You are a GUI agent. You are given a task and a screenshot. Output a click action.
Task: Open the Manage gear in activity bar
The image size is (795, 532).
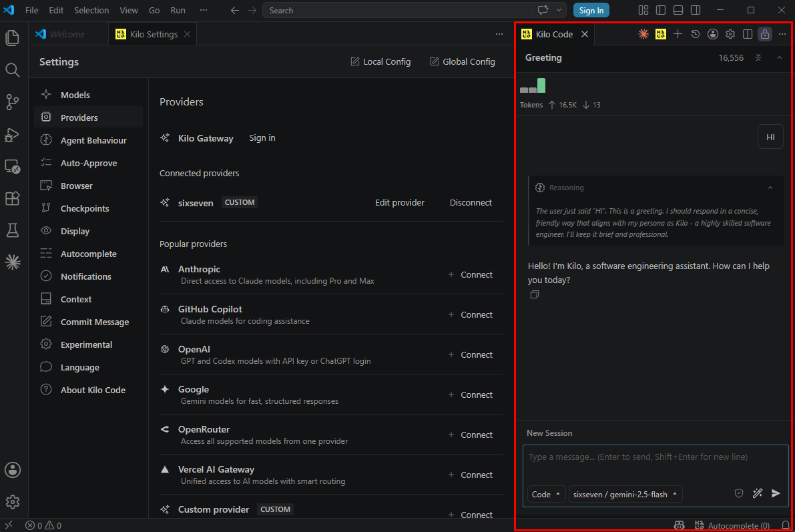tap(12, 502)
